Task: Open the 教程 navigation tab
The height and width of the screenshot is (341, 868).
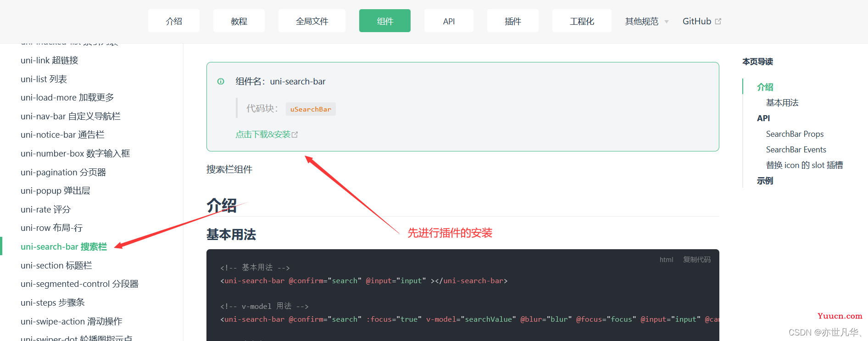Action: coord(239,21)
